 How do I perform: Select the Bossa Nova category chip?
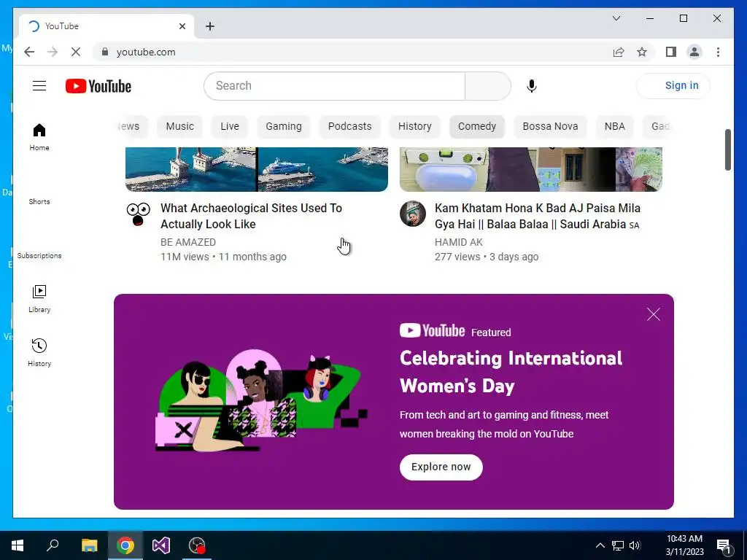point(550,126)
